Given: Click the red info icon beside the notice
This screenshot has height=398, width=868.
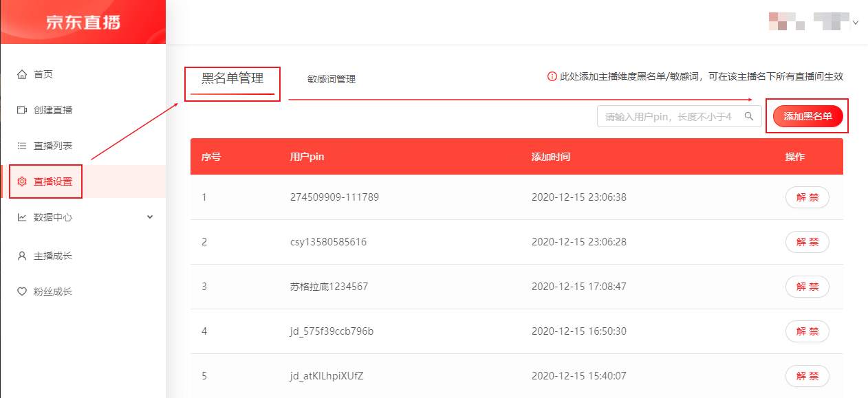Looking at the screenshot, I should tap(552, 76).
